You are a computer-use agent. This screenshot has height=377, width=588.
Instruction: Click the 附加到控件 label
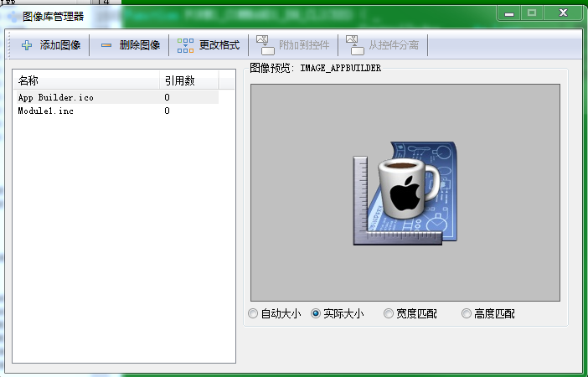(x=304, y=45)
